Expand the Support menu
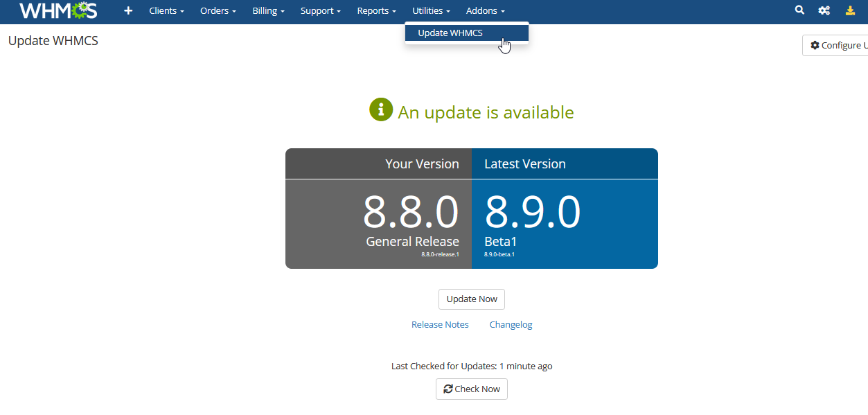Screen dimensions: 868x415 pos(321,11)
